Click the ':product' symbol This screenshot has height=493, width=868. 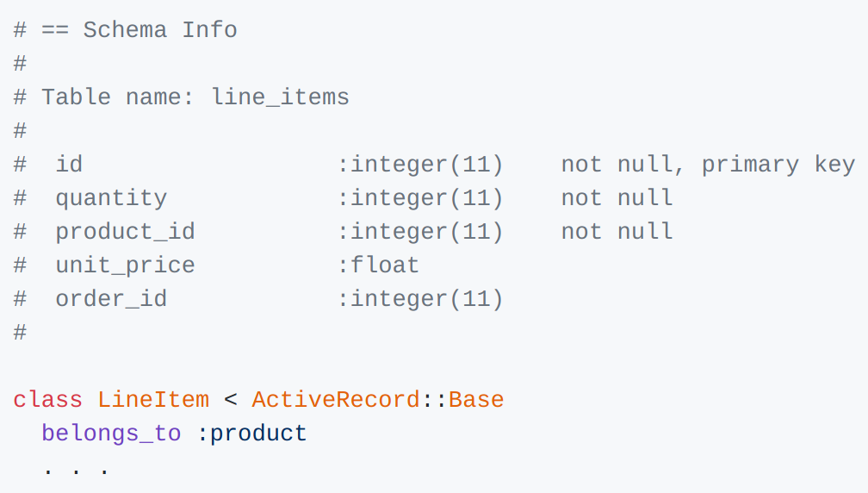251,434
